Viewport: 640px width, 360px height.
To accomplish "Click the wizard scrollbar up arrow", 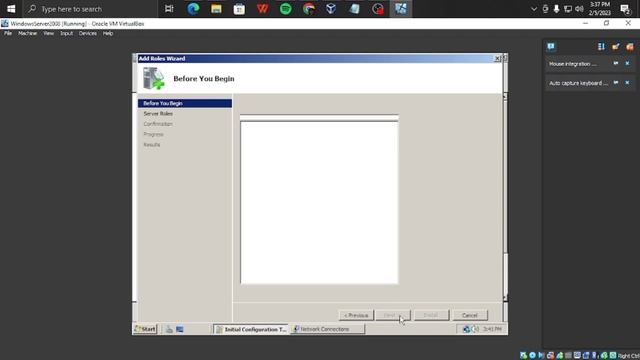I will coord(505,96).
